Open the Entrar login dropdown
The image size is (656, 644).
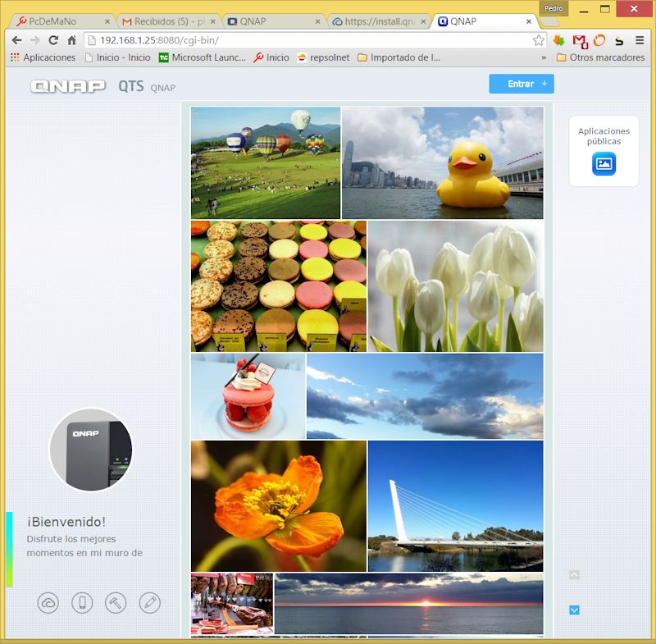[522, 84]
